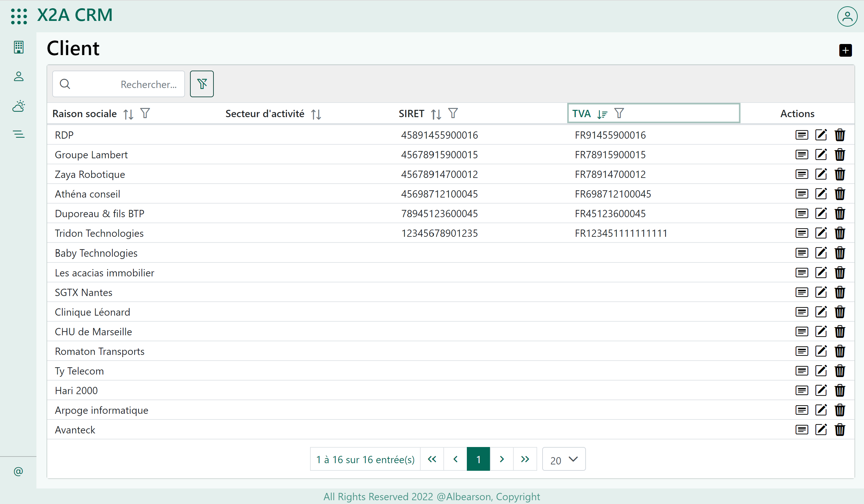Screen dimensions: 864x504
Task: Delete the Groupe Lambert row
Action: (840, 154)
